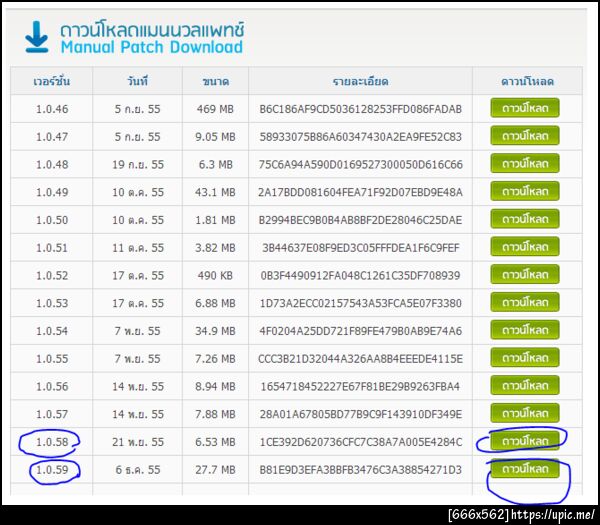Click size value 6.53 MB
This screenshot has width=600, height=525.
click(215, 442)
